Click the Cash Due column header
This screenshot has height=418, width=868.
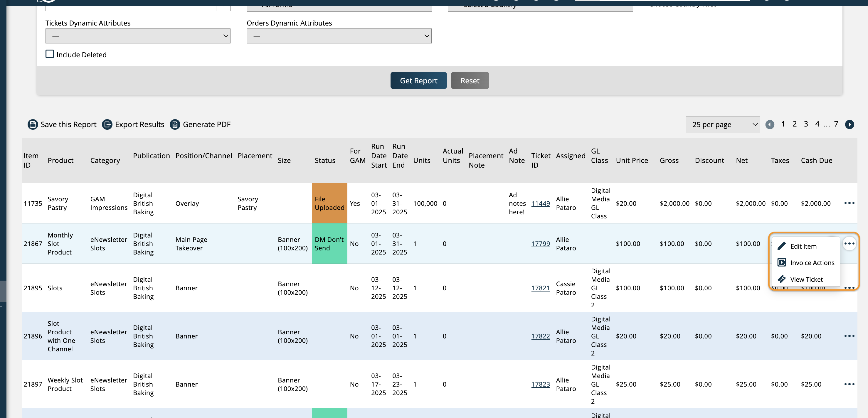tap(816, 160)
